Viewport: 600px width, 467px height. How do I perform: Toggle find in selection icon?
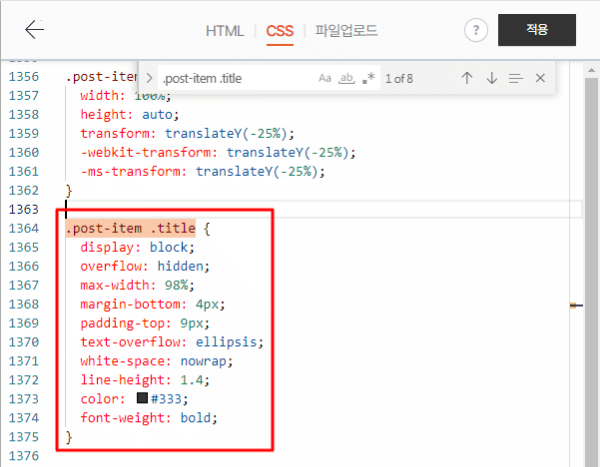516,78
